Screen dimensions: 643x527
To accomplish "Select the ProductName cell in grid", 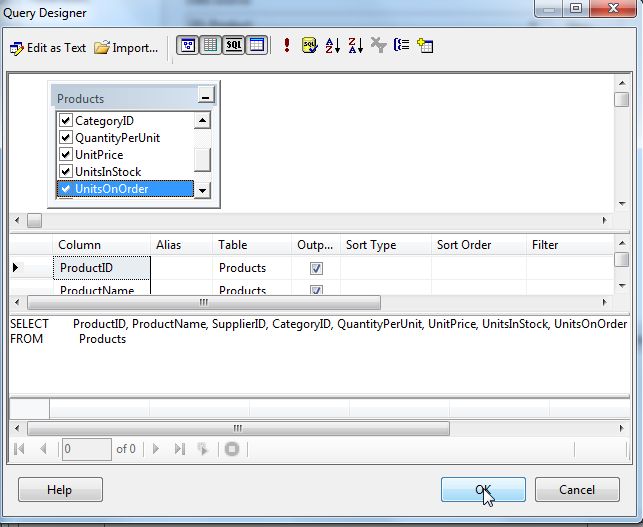I will point(102,288).
